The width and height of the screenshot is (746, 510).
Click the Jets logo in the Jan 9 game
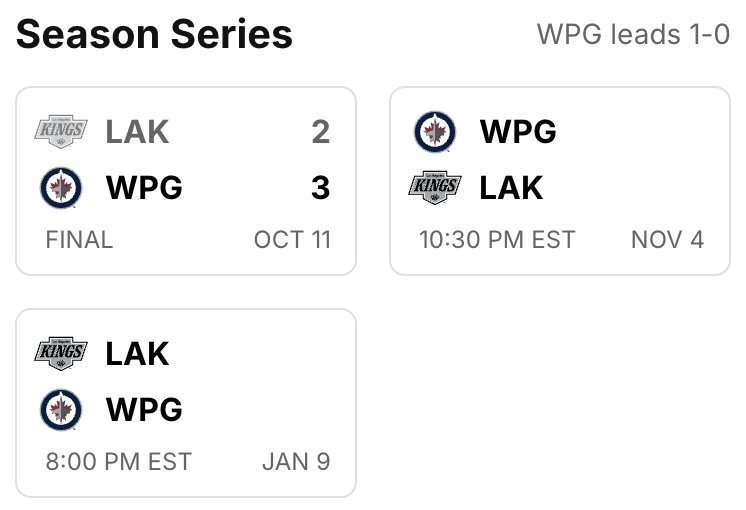point(61,410)
